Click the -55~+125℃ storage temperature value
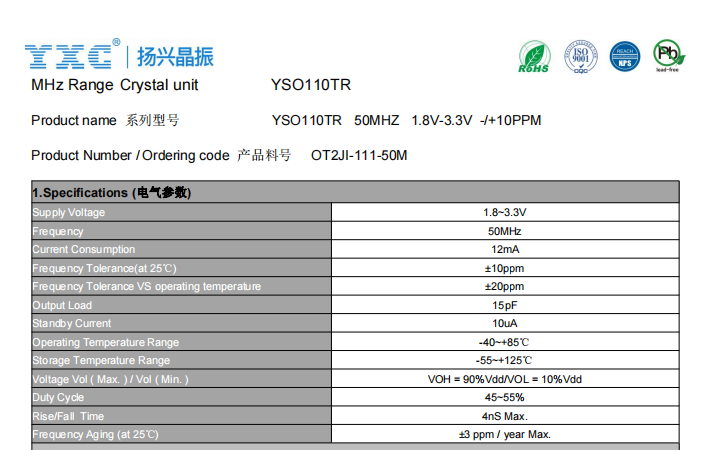 tap(504, 360)
